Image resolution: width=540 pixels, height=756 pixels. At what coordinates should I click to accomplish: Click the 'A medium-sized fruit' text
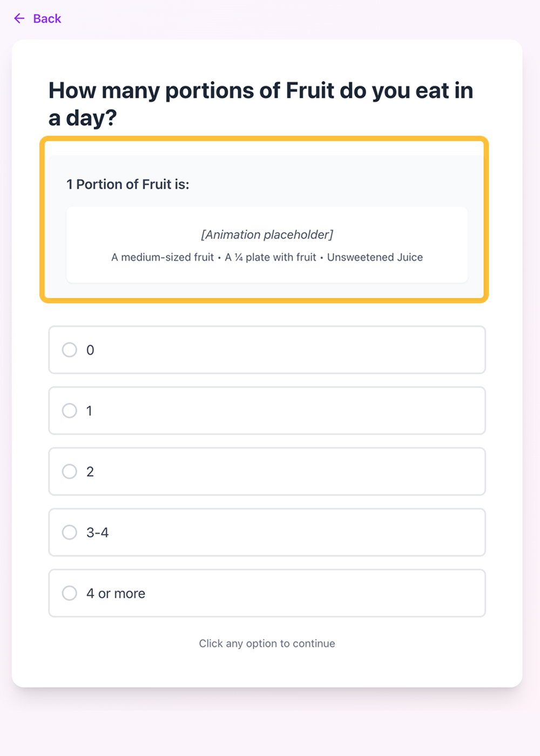click(163, 258)
